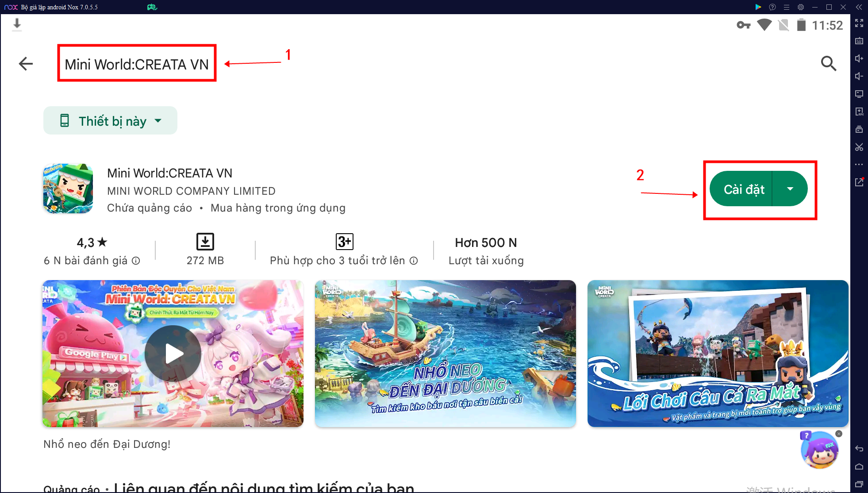Click the volume down icon in sidebar
The width and height of the screenshot is (868, 493).
(x=860, y=76)
